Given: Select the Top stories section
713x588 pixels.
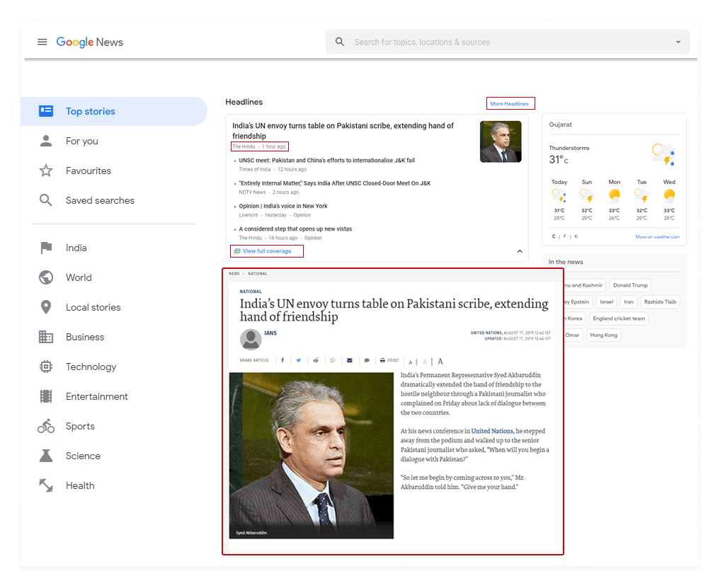Looking at the screenshot, I should pos(114,111).
